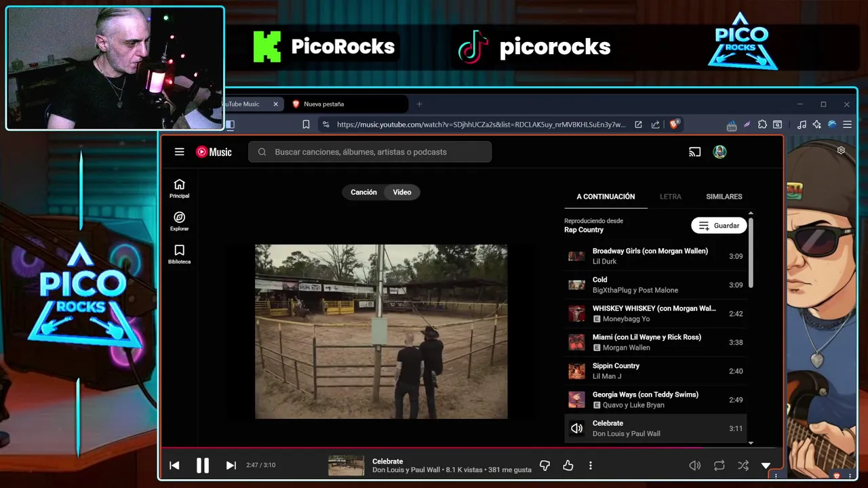
Task: Play Georgia Ways in the queue
Action: [x=655, y=399]
